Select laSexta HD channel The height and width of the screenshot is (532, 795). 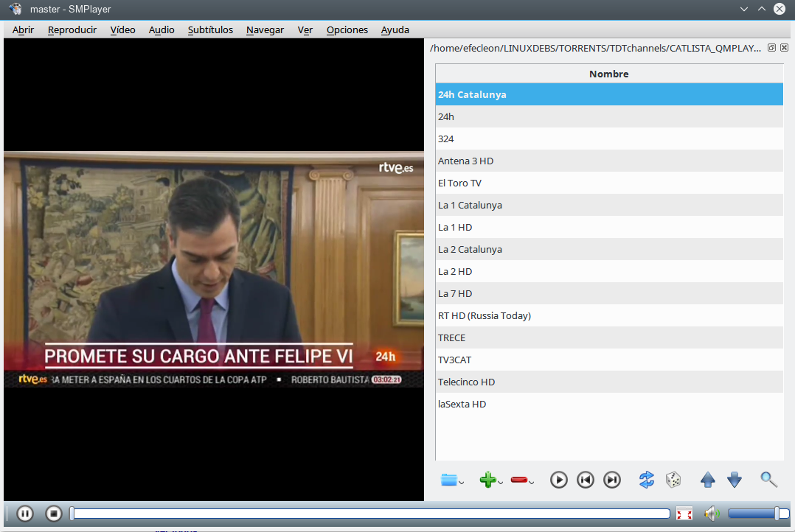pyautogui.click(x=609, y=405)
